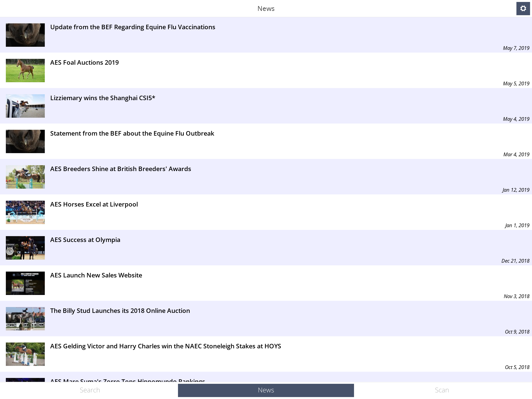532x399 pixels.
Task: Open 'AES Launch New Sales Website' article
Action: click(266, 283)
